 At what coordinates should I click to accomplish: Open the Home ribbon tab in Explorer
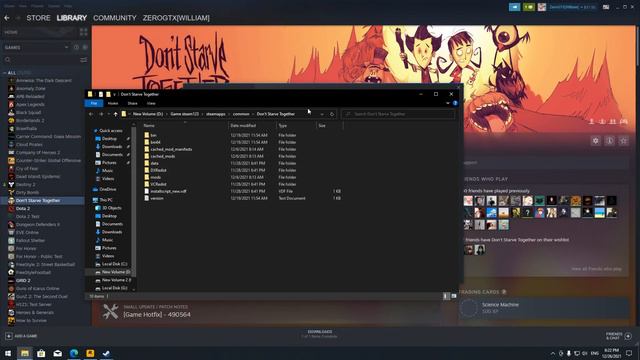point(113,103)
